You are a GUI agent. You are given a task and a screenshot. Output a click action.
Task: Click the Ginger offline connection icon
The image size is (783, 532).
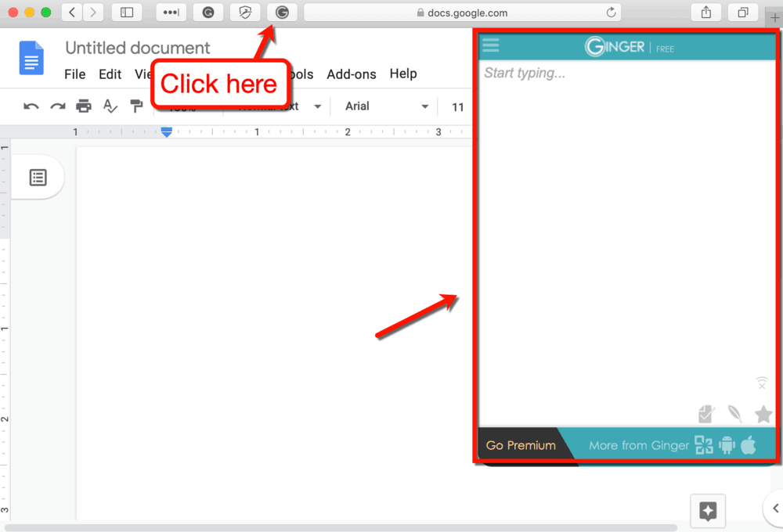(762, 383)
